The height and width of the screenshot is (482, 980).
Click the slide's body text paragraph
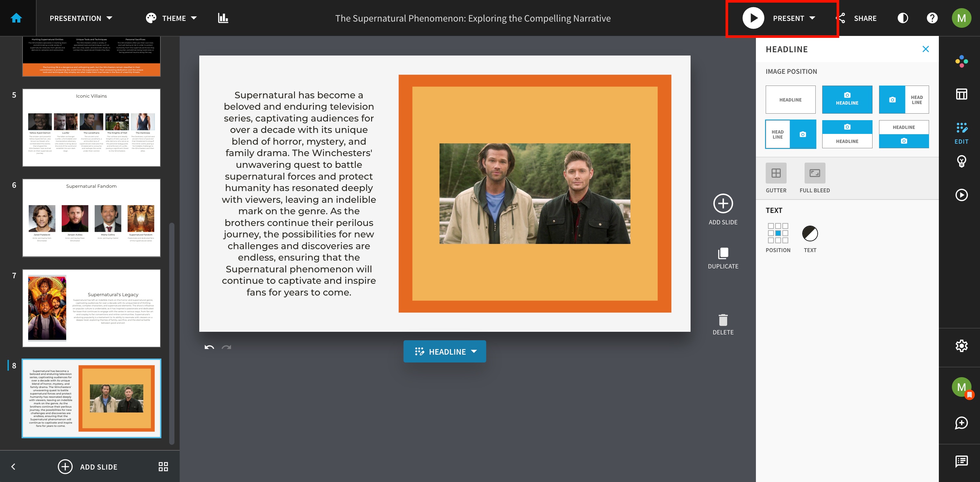click(299, 194)
